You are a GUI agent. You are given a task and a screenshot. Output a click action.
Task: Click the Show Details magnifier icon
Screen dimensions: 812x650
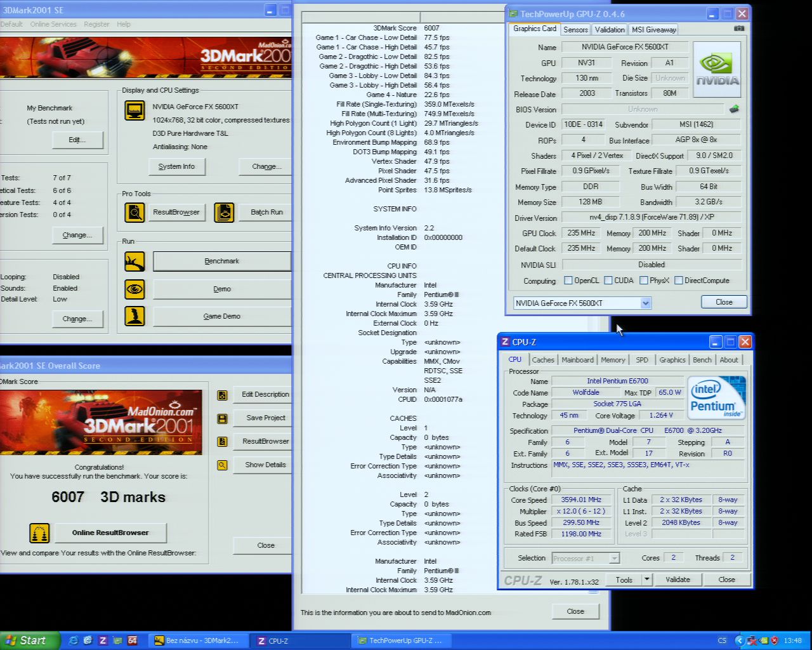tap(222, 465)
